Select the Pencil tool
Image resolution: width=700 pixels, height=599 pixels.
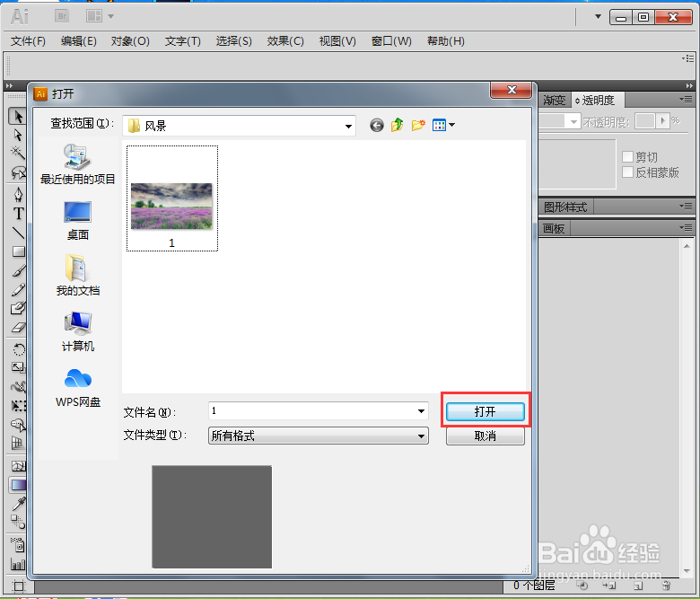click(18, 290)
